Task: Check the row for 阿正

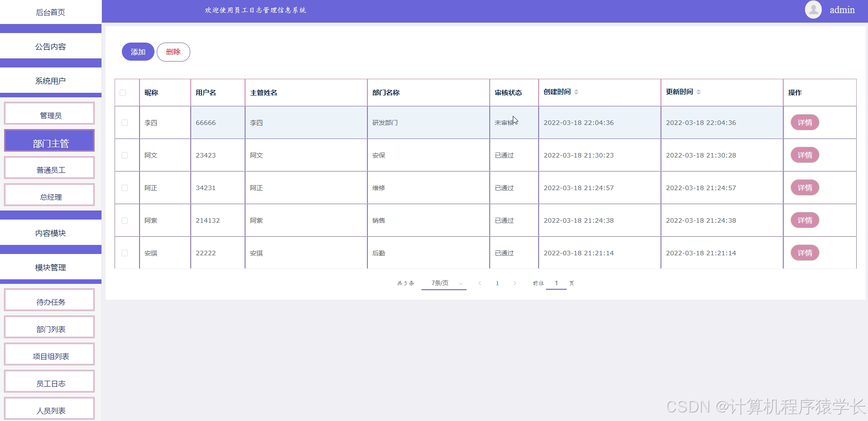Action: pos(125,188)
